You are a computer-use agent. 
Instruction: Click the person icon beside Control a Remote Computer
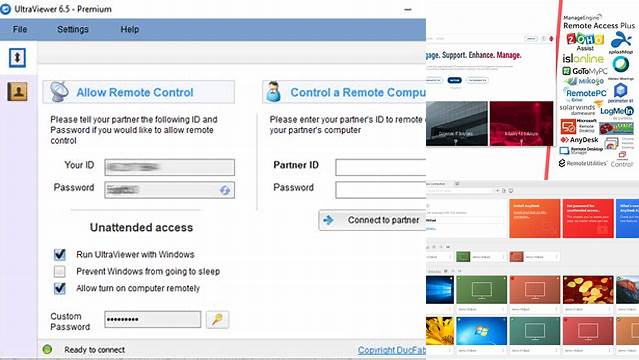pyautogui.click(x=273, y=92)
